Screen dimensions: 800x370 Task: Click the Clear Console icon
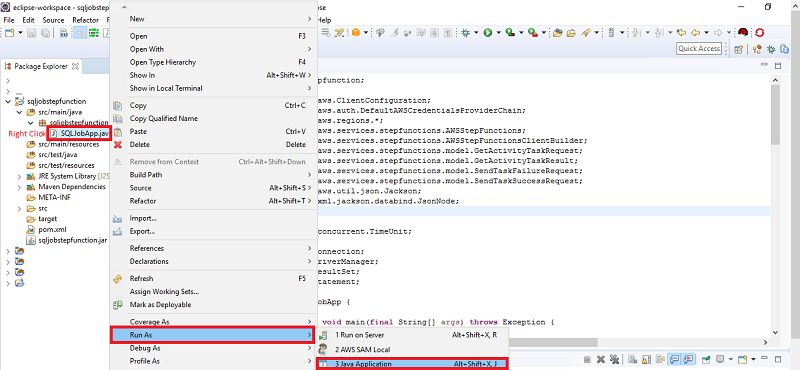coord(633,359)
